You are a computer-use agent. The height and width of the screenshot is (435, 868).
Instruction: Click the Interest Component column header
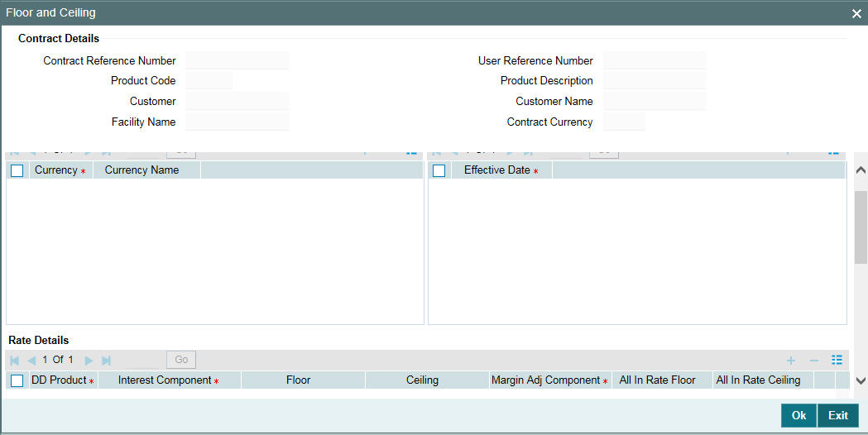tap(170, 380)
